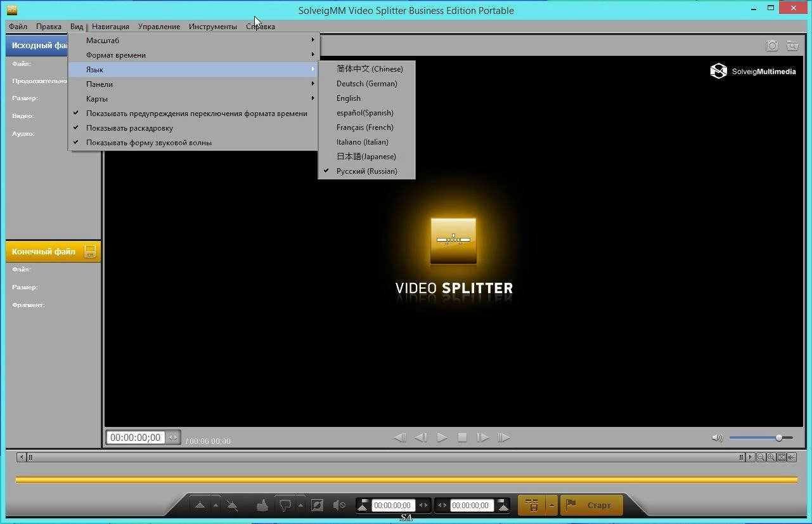Click the save icon on Конечный файл header
The width and height of the screenshot is (812, 524).
(x=90, y=252)
